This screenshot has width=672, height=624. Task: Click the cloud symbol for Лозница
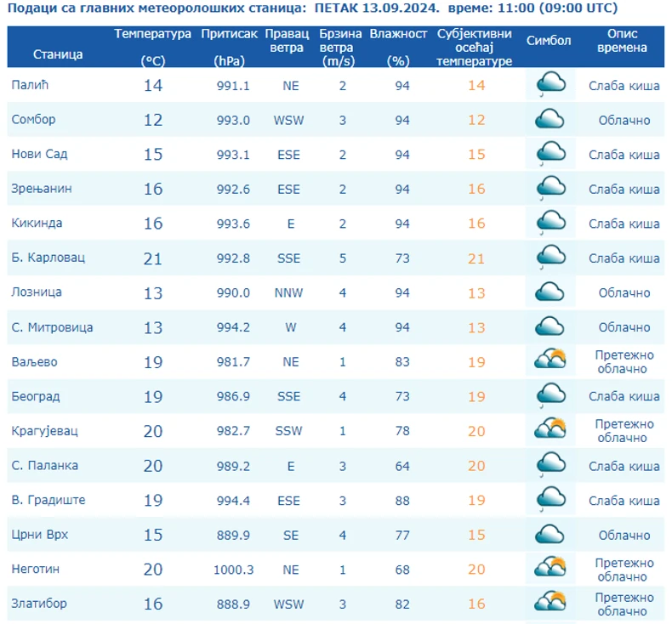pos(550,292)
